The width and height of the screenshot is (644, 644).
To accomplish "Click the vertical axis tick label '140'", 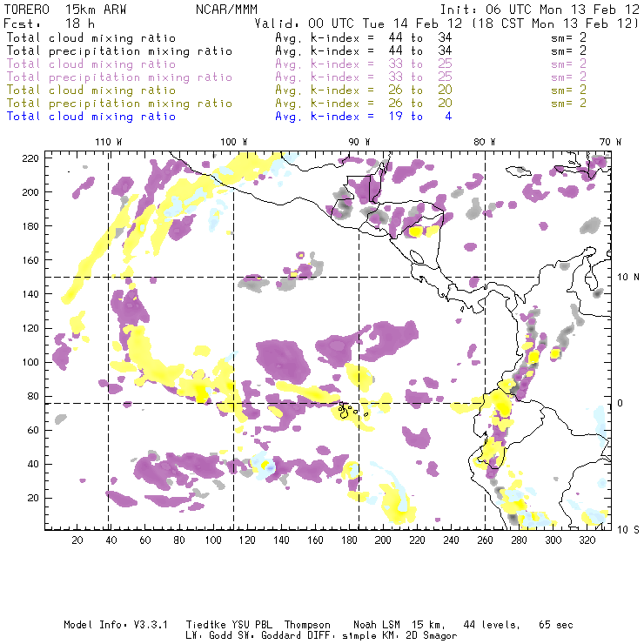I will coord(30,294).
